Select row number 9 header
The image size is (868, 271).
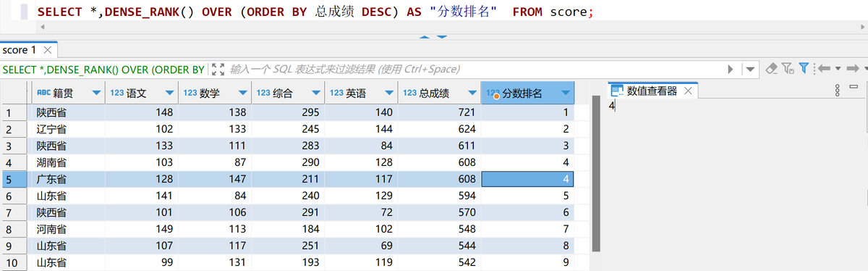click(14, 246)
